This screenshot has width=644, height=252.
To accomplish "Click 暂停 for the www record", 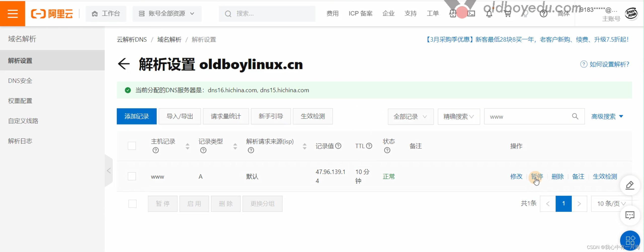I will [x=537, y=176].
